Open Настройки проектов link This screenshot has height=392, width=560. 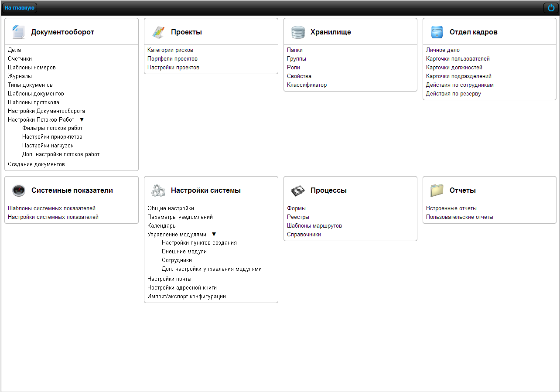point(173,68)
